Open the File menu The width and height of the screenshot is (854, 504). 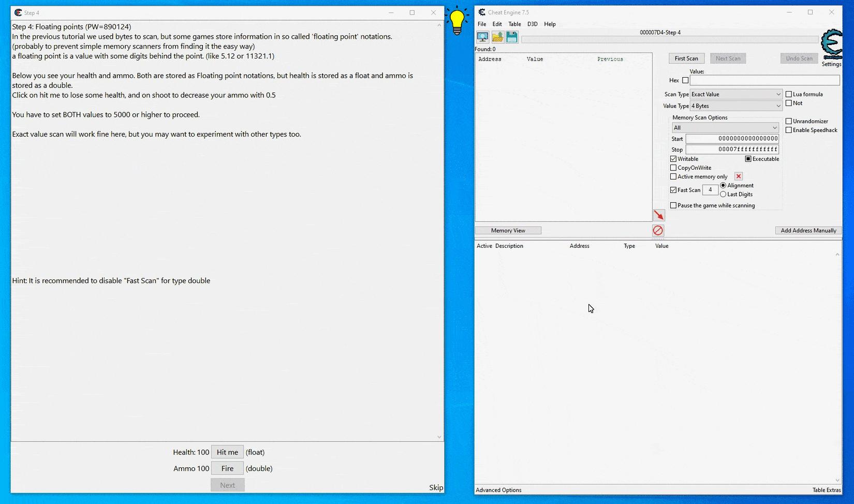click(x=482, y=24)
